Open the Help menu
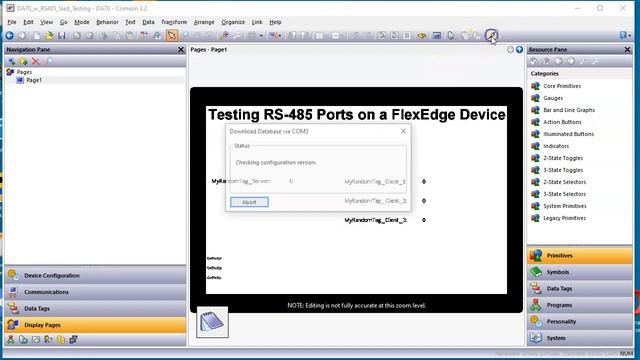 coord(275,22)
